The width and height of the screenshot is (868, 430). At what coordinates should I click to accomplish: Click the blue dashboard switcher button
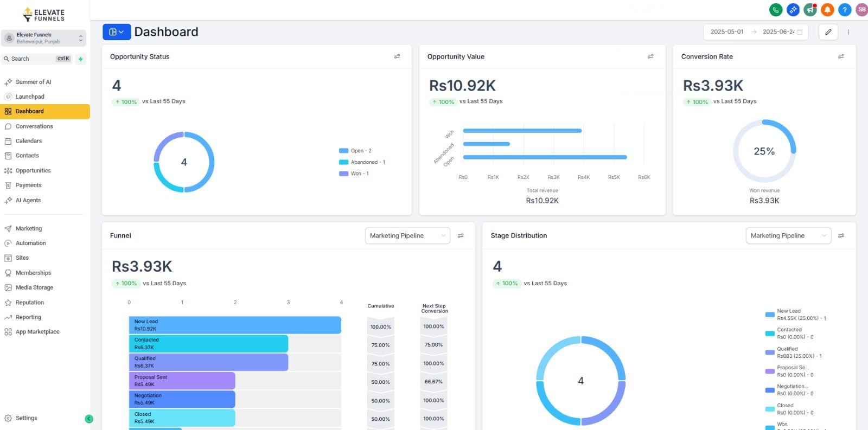(x=117, y=32)
